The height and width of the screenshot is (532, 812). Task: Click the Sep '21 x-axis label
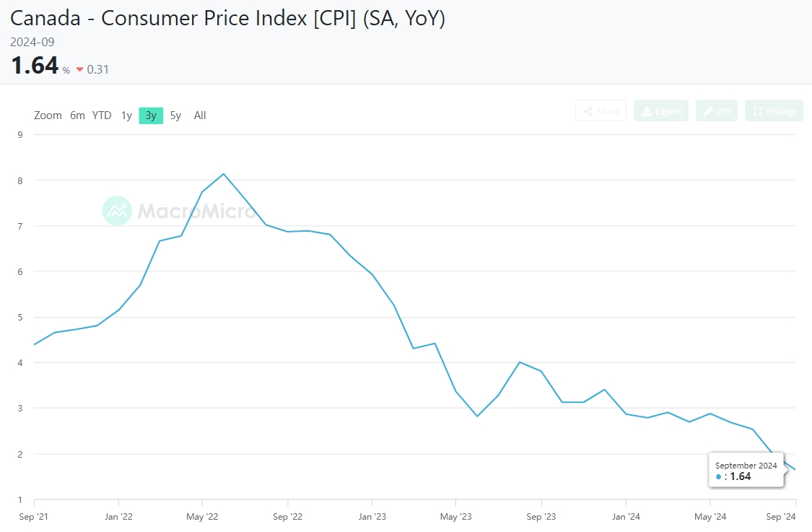[34, 517]
